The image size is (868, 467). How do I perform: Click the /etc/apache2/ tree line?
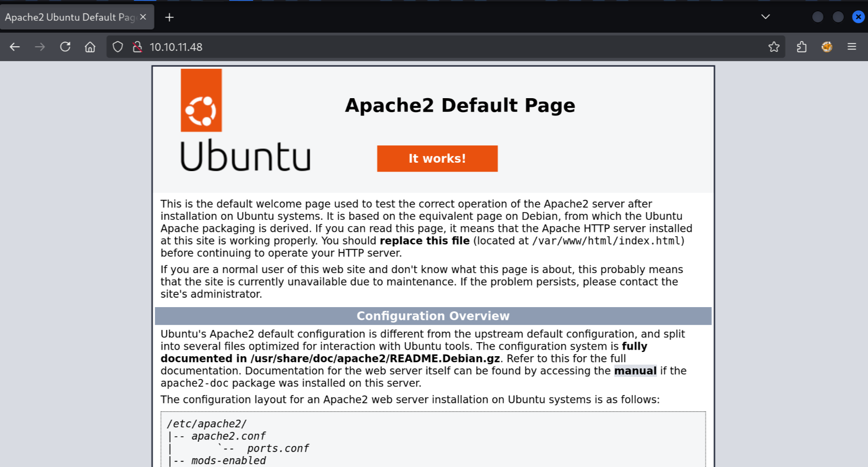click(207, 424)
